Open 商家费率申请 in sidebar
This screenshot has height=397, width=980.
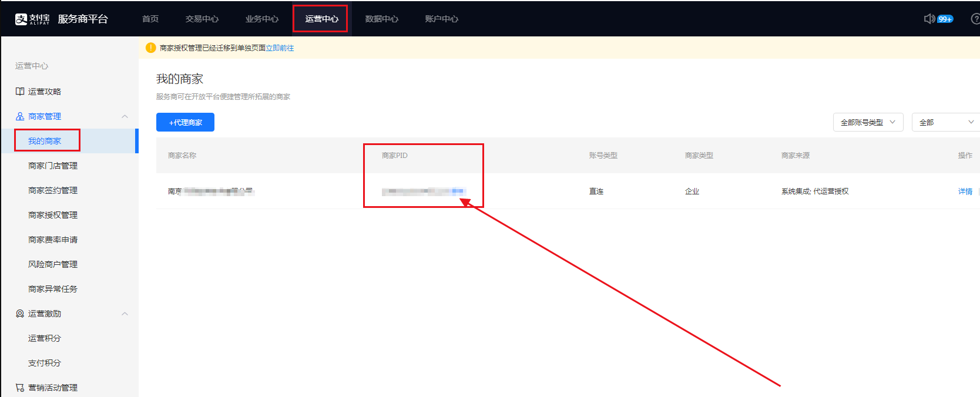[x=53, y=240]
